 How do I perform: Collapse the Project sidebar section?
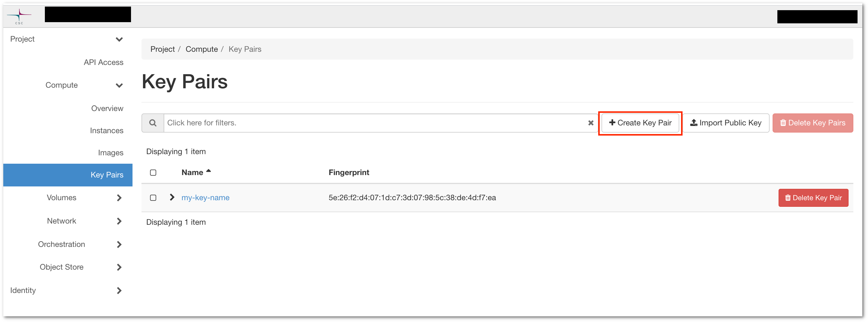click(119, 40)
